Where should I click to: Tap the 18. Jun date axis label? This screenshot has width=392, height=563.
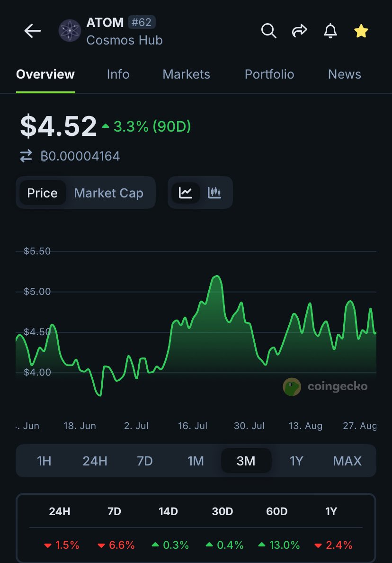[x=80, y=426]
